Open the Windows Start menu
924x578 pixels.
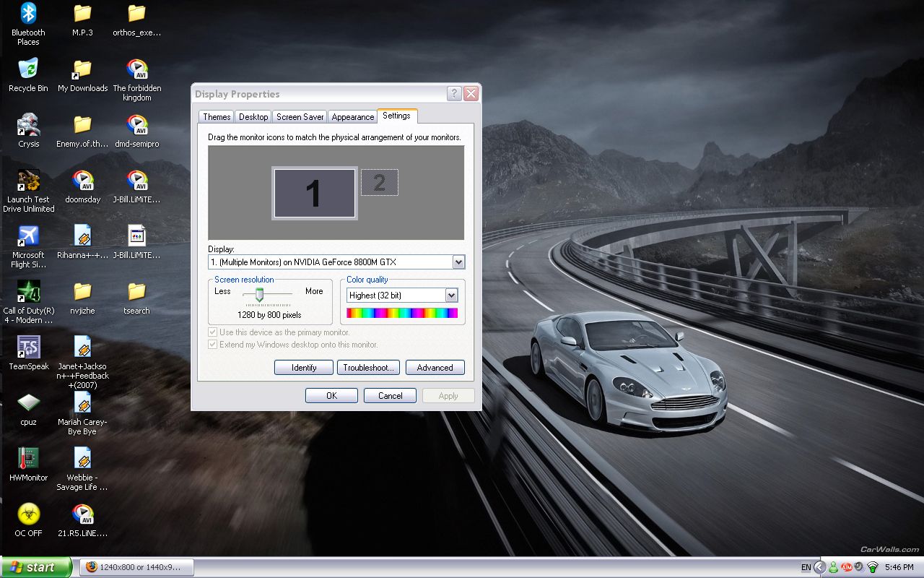(x=36, y=567)
